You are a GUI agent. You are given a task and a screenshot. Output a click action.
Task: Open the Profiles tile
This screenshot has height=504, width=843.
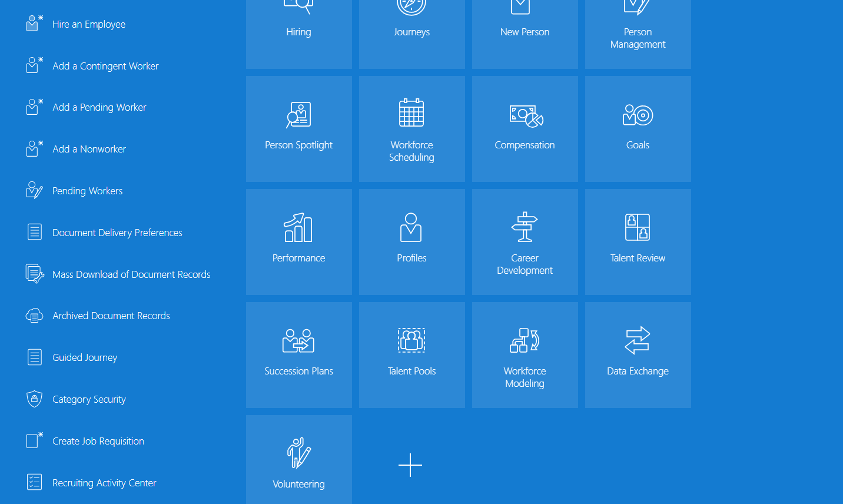click(x=412, y=242)
